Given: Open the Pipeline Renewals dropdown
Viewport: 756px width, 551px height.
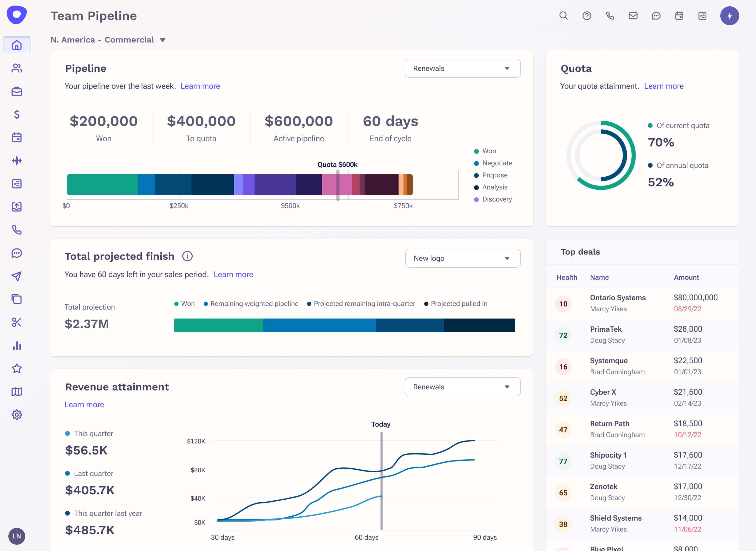Looking at the screenshot, I should pos(463,68).
